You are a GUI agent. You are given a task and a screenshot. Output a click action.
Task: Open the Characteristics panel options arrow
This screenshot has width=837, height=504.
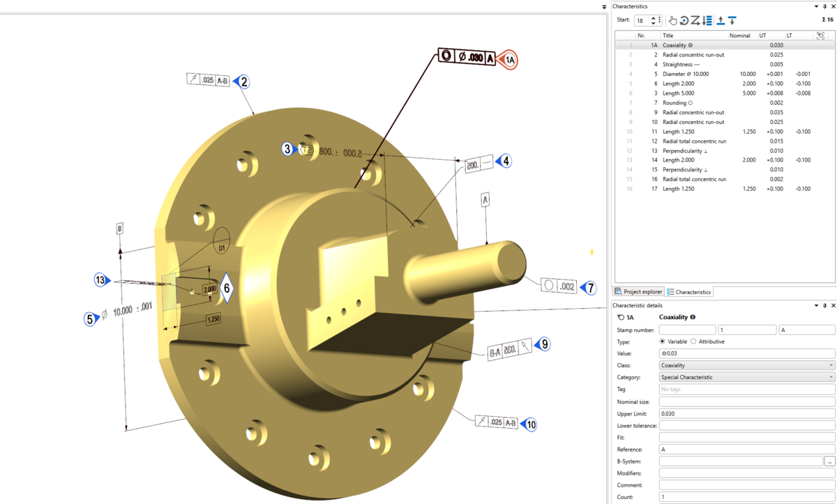click(x=816, y=6)
